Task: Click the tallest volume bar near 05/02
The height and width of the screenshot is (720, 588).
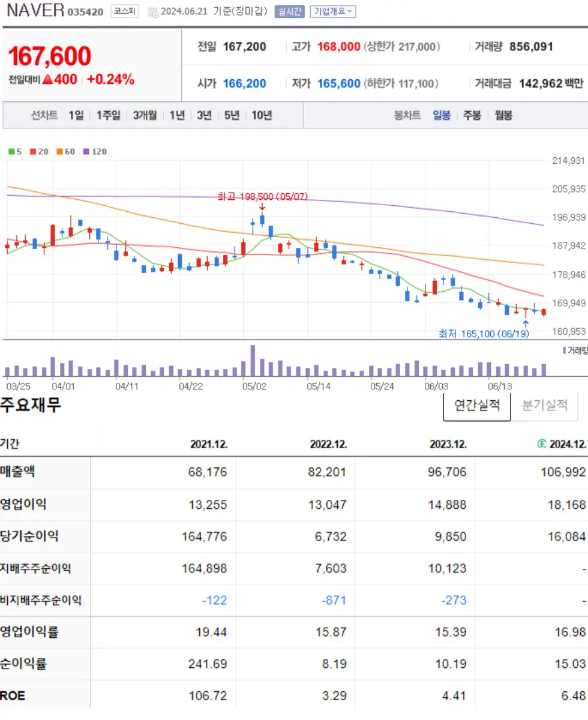Action: pos(253,361)
